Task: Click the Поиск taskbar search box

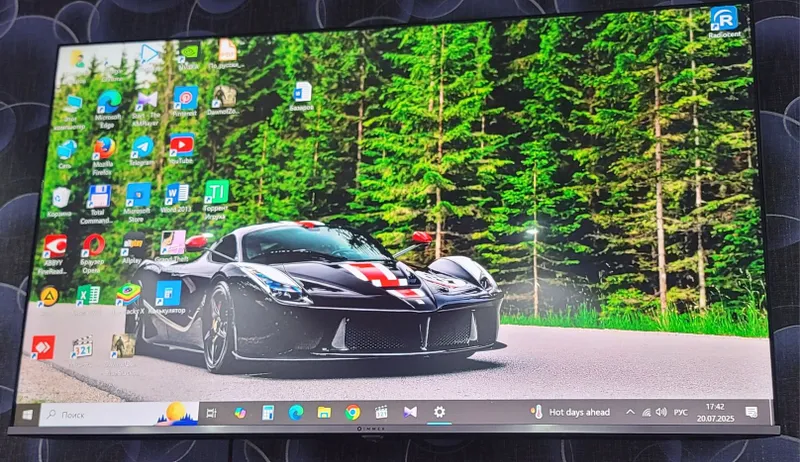Action: click(118, 414)
